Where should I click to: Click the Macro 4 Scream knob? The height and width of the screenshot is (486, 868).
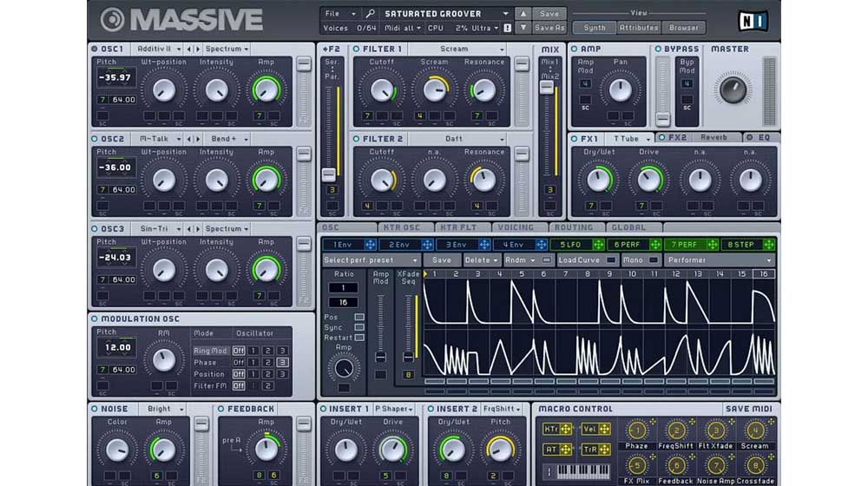point(755,430)
